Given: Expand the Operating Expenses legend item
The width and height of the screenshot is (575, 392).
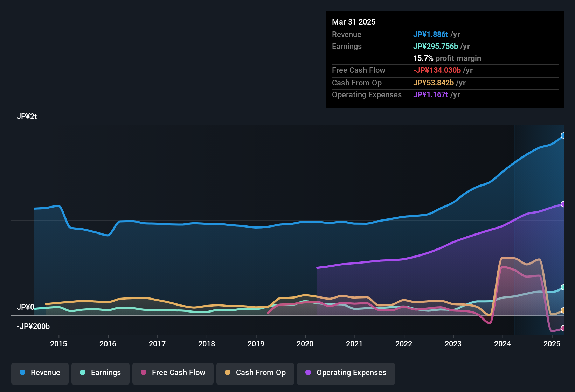Looking at the screenshot, I should click(346, 373).
